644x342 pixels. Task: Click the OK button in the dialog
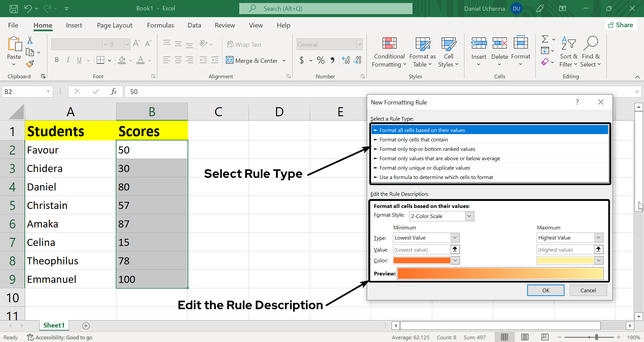tap(545, 290)
